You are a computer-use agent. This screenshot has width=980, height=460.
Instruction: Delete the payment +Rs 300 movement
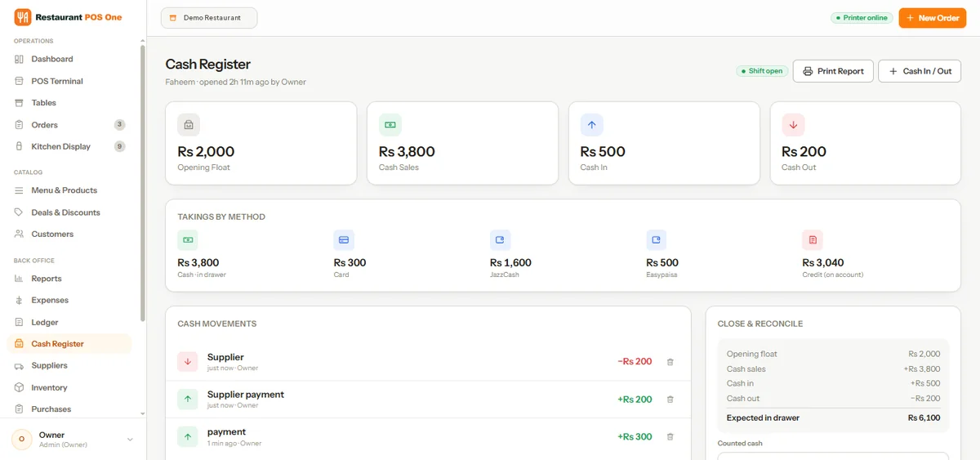(670, 437)
